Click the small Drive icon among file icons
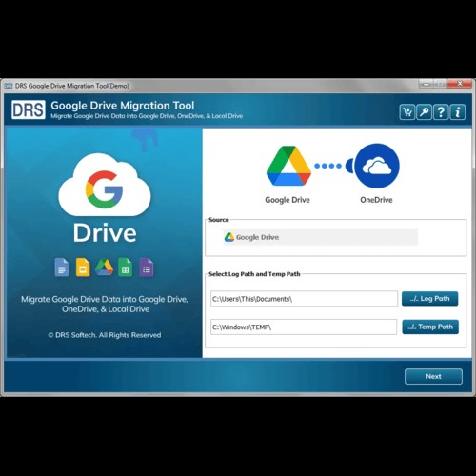This screenshot has width=476, height=476. [104, 268]
